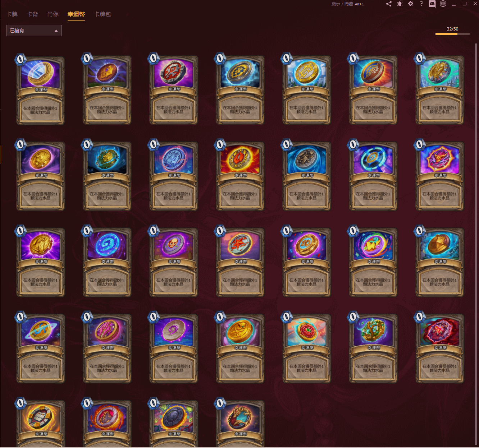Select the red star coin card
479x448 pixels.
point(240,262)
